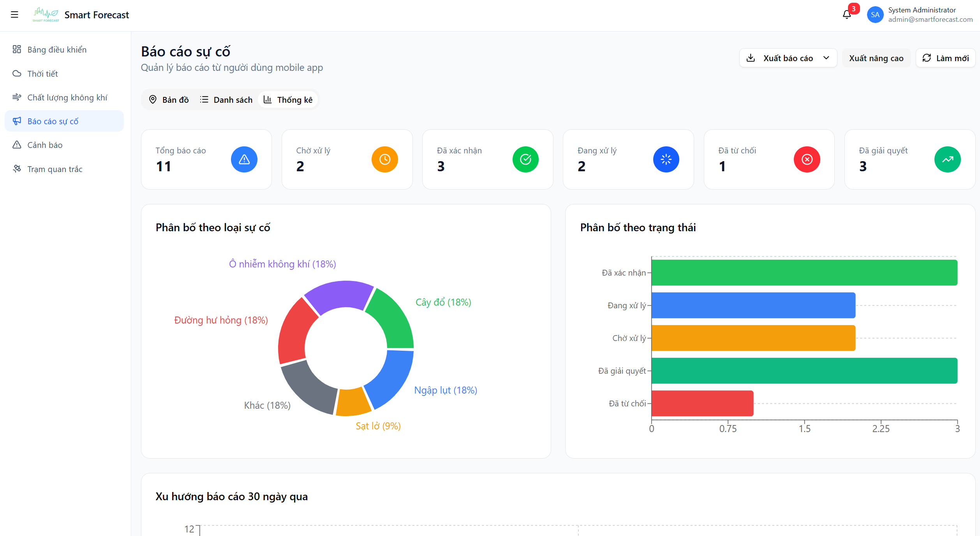Image resolution: width=980 pixels, height=536 pixels.
Task: Switch to the Danh sách tab
Action: coord(226,100)
